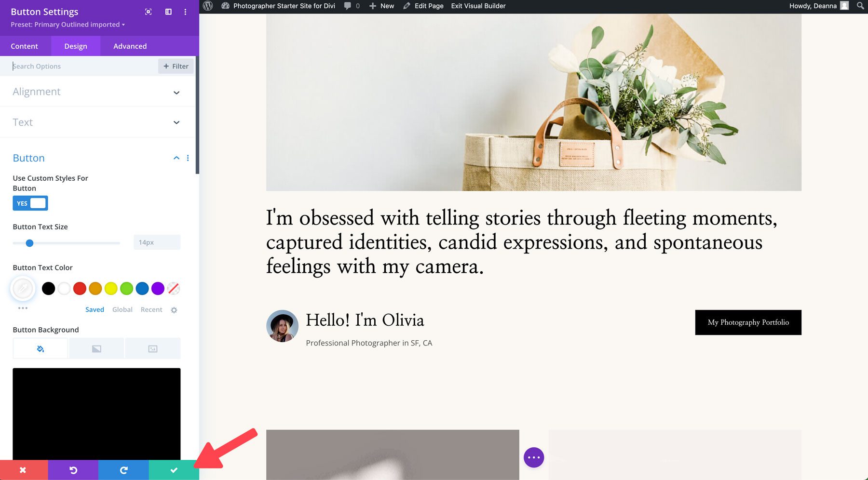The width and height of the screenshot is (868, 480).
Task: Open the purple three-dot module menu on the page
Action: click(x=534, y=457)
